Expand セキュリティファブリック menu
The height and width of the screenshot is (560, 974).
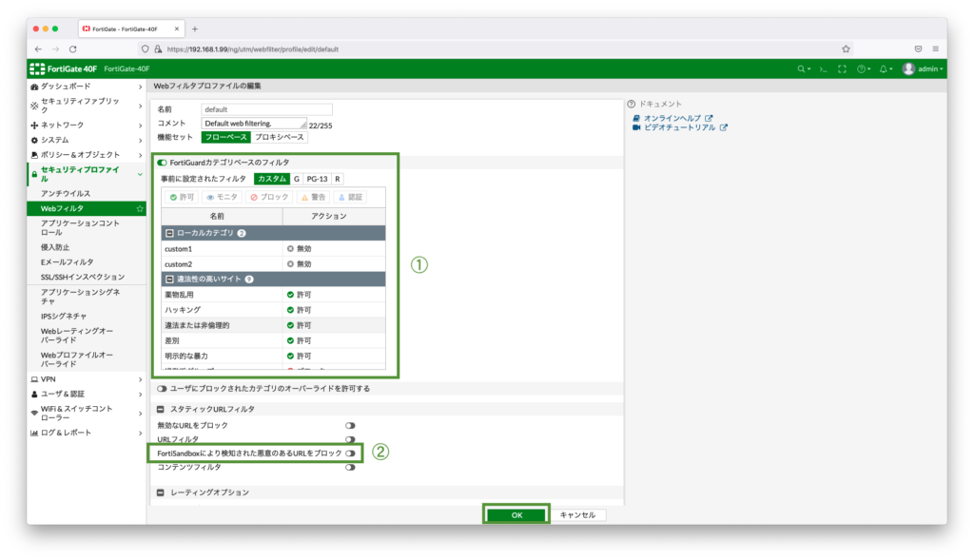(141, 106)
